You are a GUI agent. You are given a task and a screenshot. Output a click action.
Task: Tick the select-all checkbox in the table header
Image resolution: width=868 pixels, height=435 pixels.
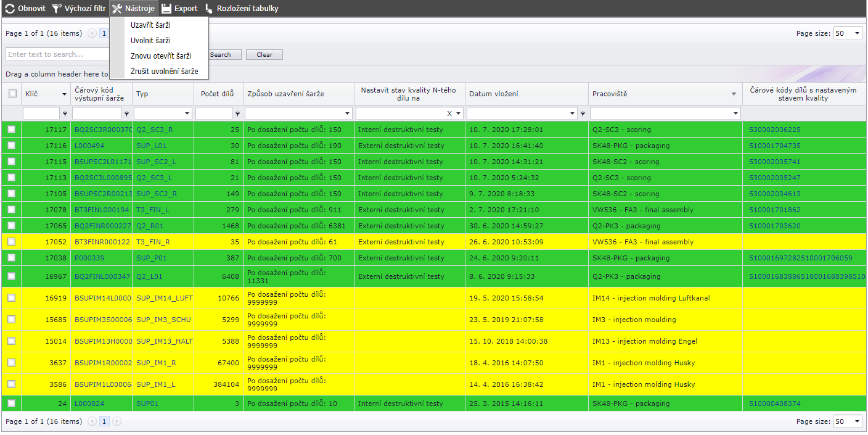click(12, 94)
